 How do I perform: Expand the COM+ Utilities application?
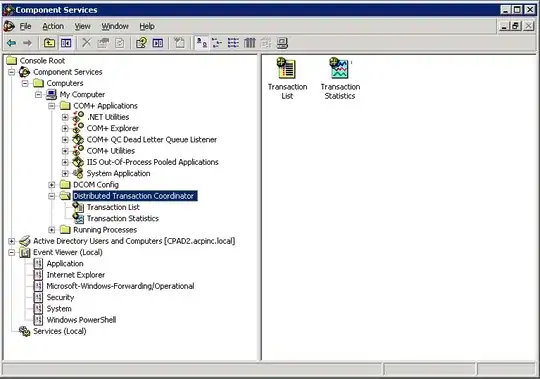click(x=65, y=151)
